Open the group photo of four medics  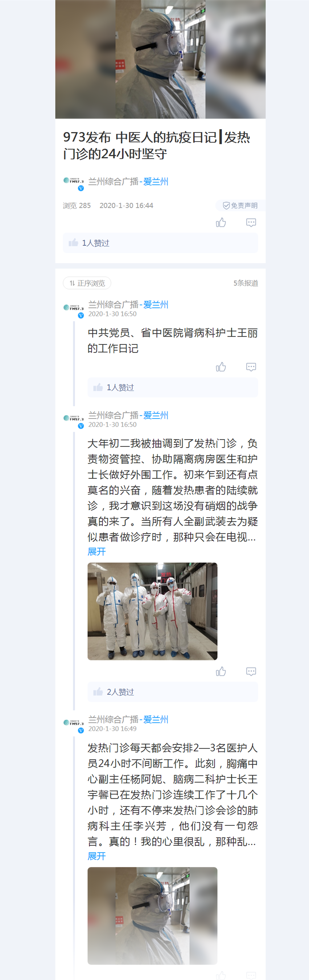click(152, 611)
